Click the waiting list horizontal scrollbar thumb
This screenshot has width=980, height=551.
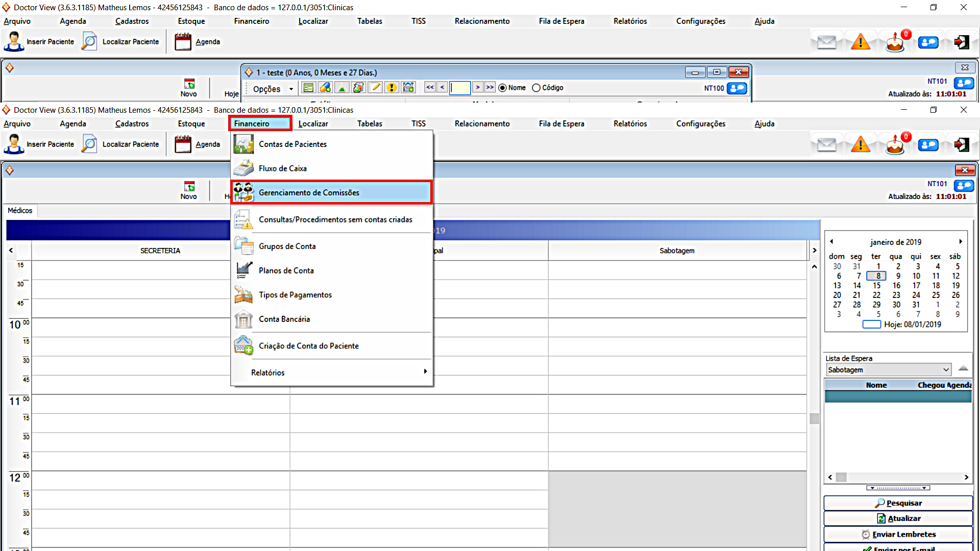pos(841,477)
